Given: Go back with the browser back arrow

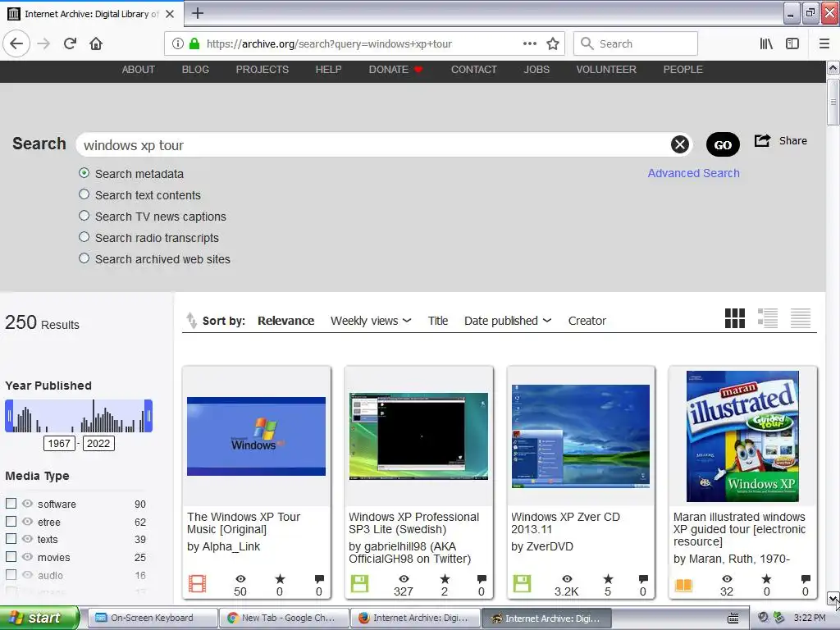Looking at the screenshot, I should tap(16, 43).
